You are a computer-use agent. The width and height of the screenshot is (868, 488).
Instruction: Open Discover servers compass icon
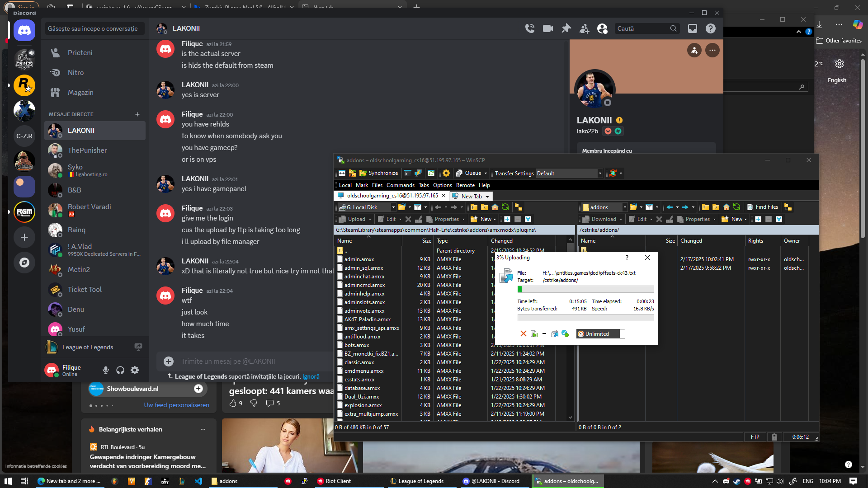pos(24,263)
